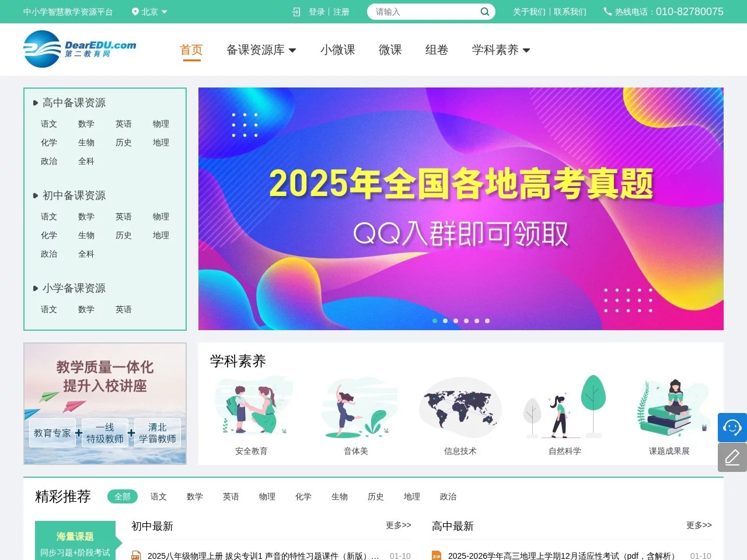Click the fifth carousel indicator dot
Image resolution: width=747 pixels, height=560 pixels.
tap(477, 321)
